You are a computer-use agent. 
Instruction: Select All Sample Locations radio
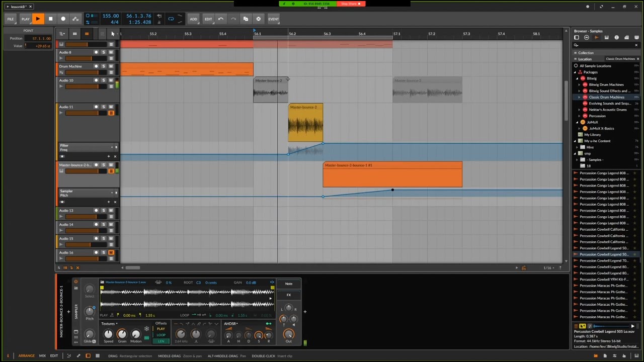click(x=576, y=66)
